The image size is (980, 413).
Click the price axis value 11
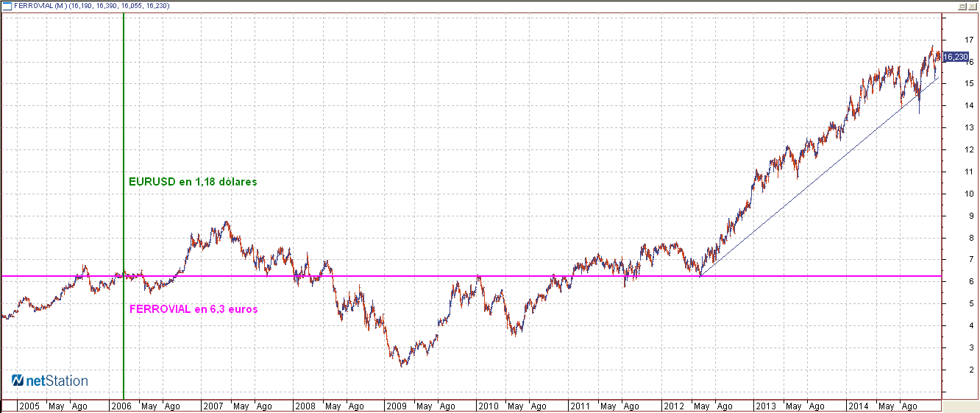(x=970, y=172)
